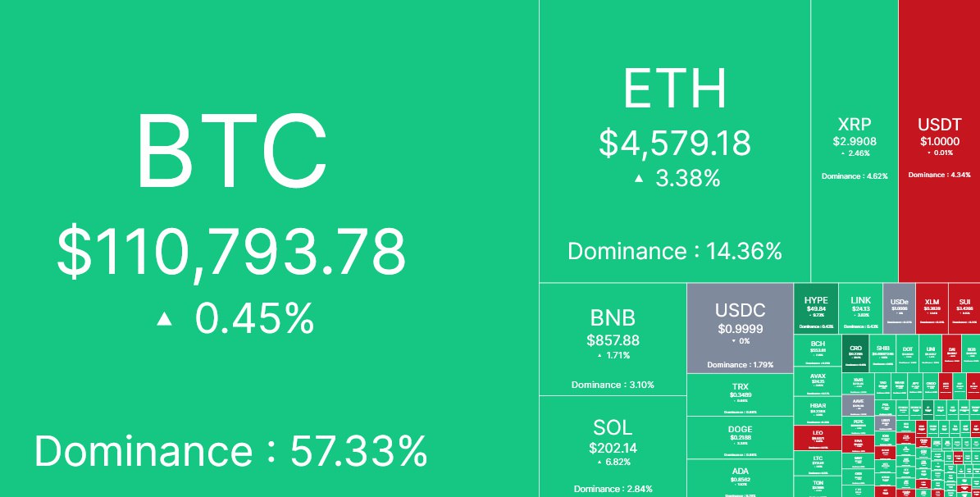Select the gray USDC tile

point(740,328)
